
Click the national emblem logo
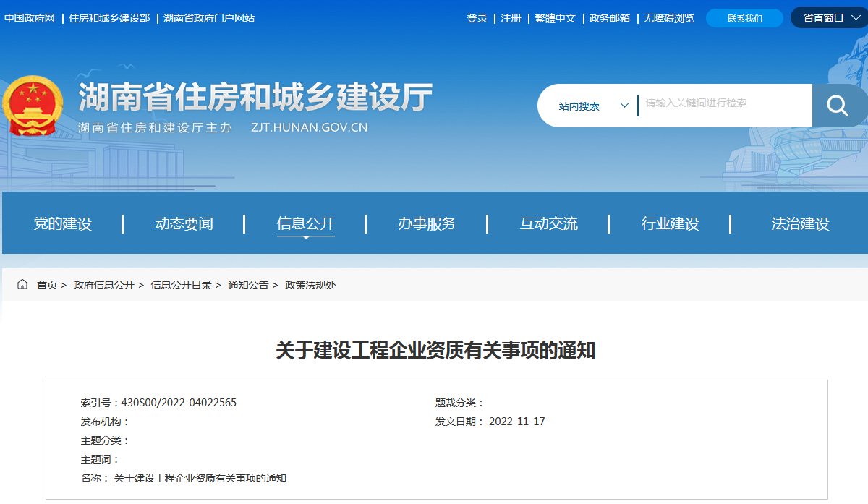[x=32, y=105]
